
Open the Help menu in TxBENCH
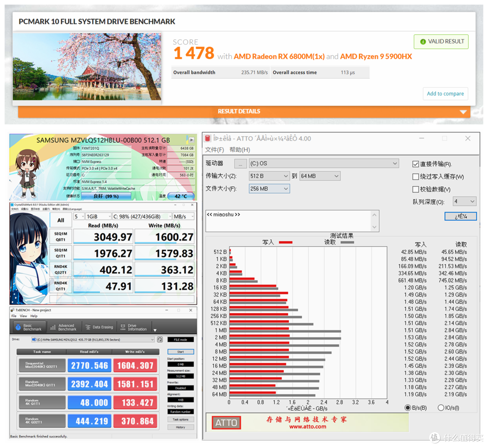tap(34, 316)
